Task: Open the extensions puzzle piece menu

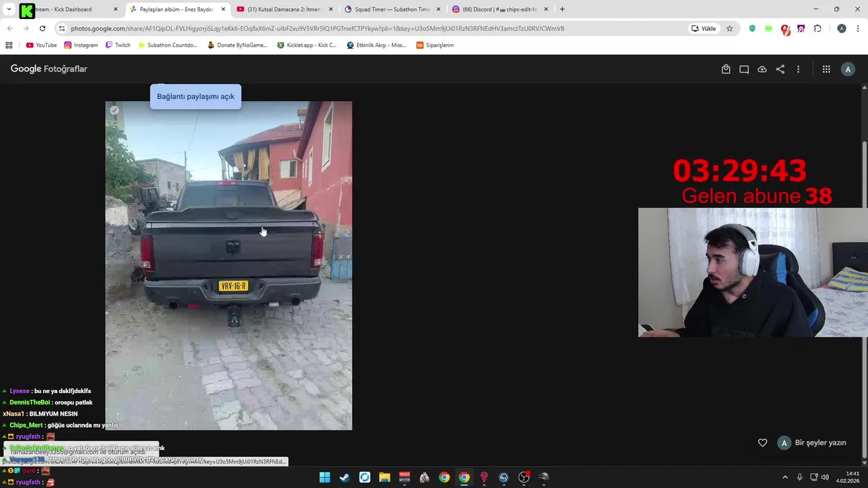Action: [x=817, y=28]
